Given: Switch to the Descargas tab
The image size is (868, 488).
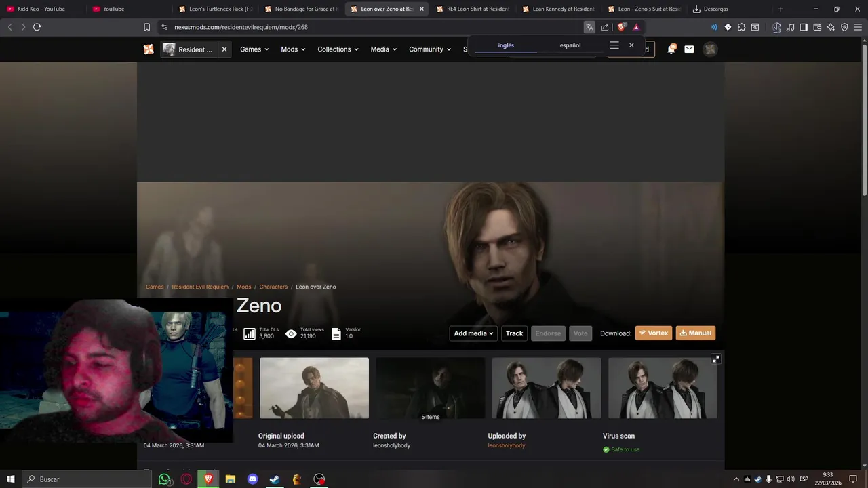Looking at the screenshot, I should 730,9.
